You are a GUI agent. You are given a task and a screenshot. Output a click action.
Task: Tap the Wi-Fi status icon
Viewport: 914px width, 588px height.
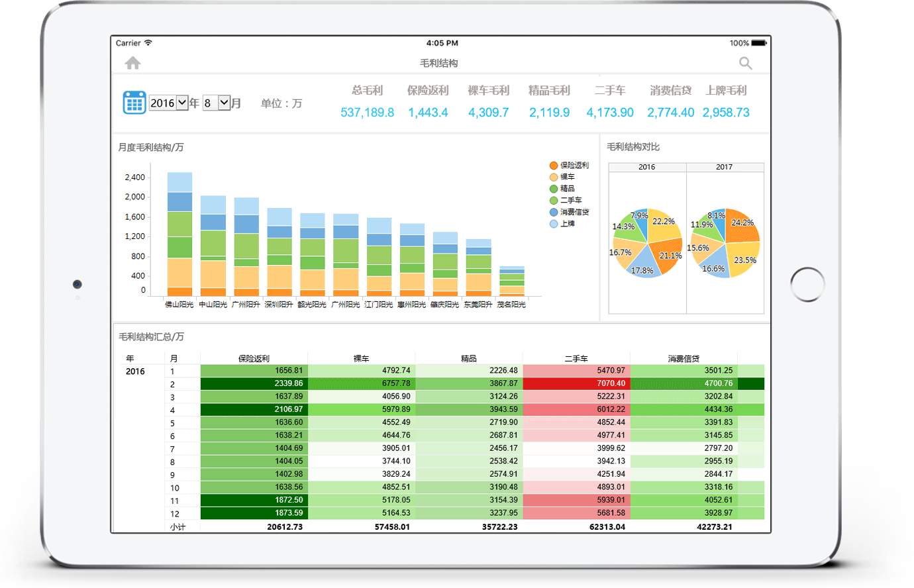(x=148, y=43)
